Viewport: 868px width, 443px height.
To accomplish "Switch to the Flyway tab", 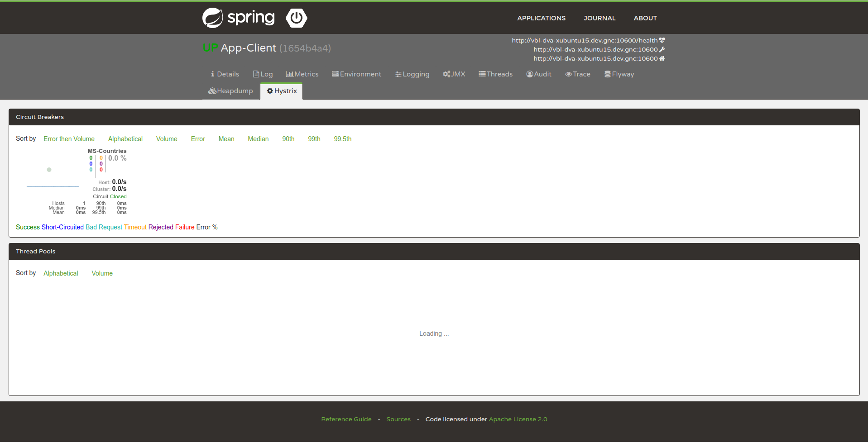I will (619, 74).
